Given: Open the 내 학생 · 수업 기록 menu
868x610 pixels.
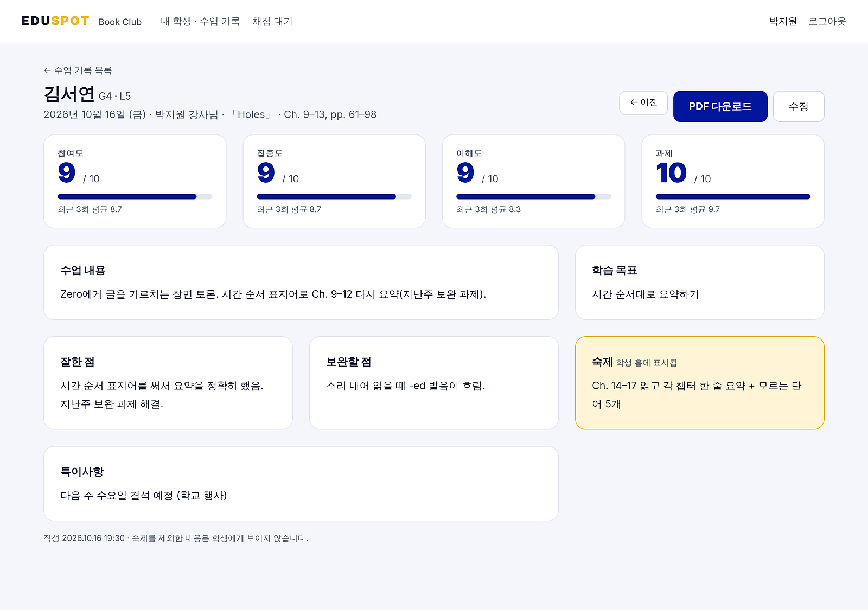Looking at the screenshot, I should [x=200, y=22].
